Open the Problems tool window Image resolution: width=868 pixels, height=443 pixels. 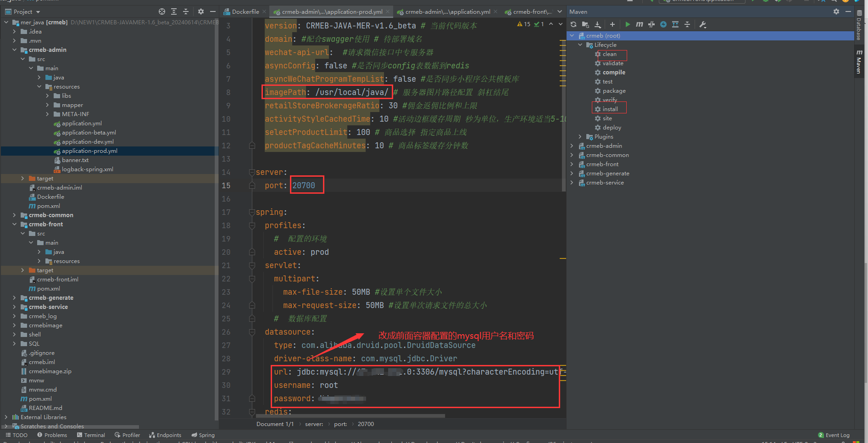pyautogui.click(x=52, y=435)
